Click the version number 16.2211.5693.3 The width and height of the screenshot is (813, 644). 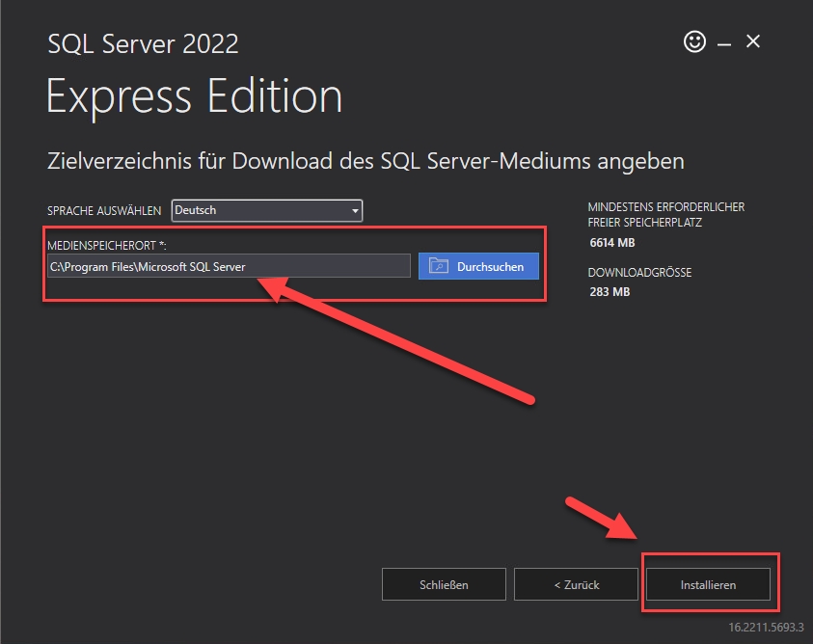tap(766, 627)
